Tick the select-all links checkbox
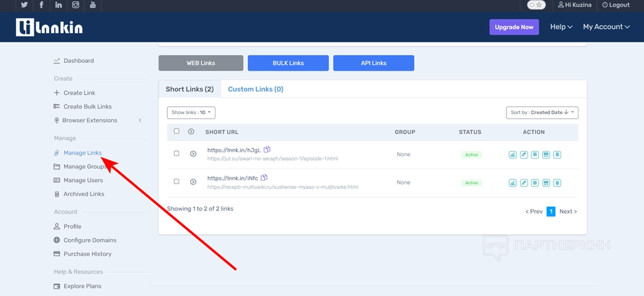Image resolution: width=644 pixels, height=296 pixels. point(177,131)
